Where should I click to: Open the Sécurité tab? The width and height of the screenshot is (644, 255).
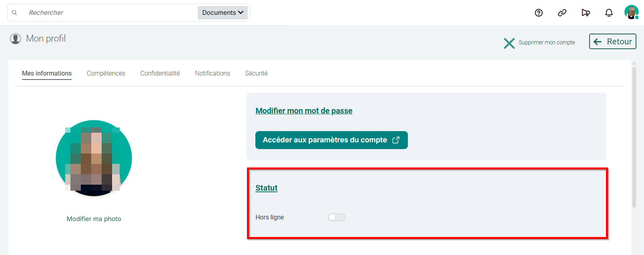click(x=257, y=74)
